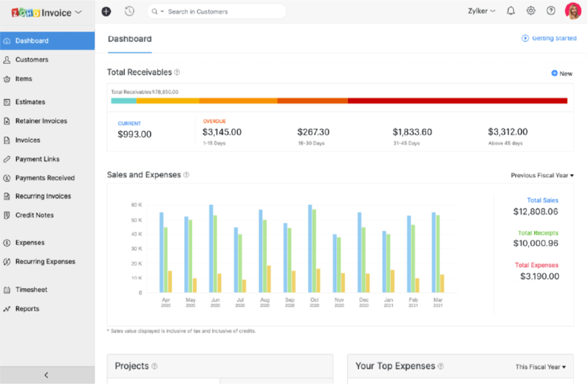Open application settings gear
The image size is (588, 390).
(531, 10)
